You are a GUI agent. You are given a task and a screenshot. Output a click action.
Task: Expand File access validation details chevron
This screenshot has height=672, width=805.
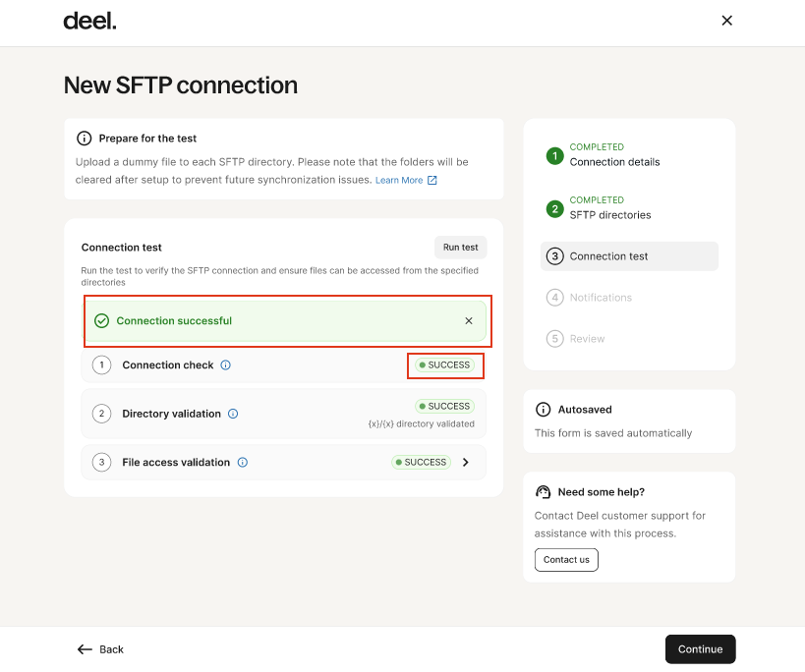466,463
